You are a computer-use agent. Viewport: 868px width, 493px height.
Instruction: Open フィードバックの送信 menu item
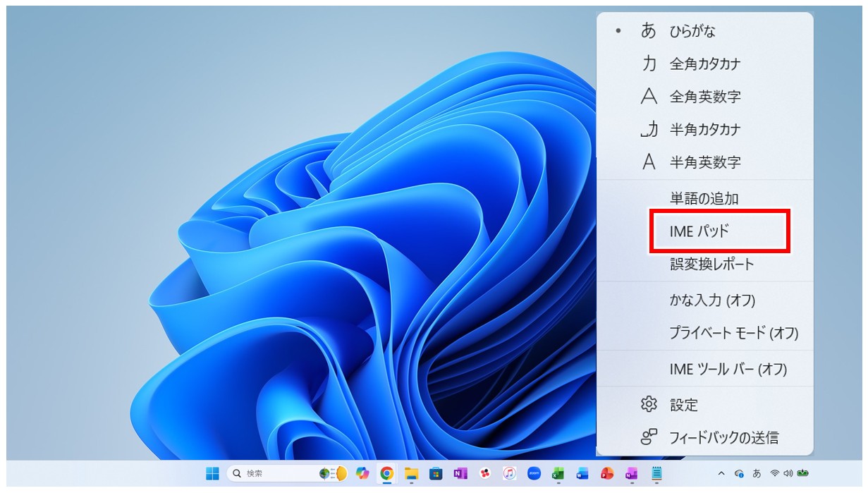(x=704, y=438)
